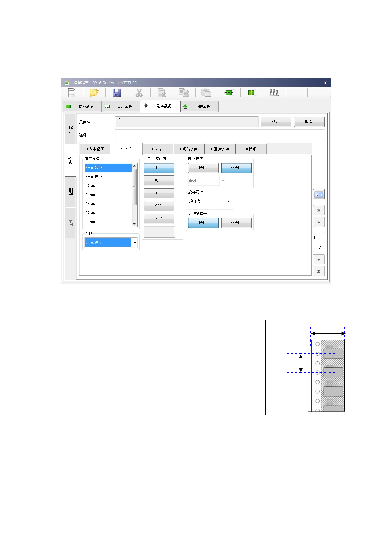Select 24mm in supply device list
Screen dimensions: 392x554
click(108, 204)
